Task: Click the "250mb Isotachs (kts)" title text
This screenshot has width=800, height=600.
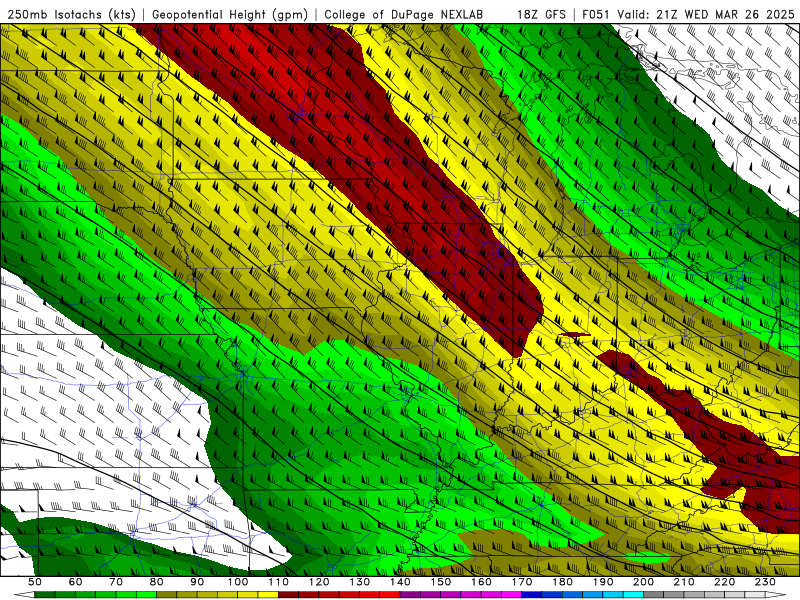Action: pos(71,14)
